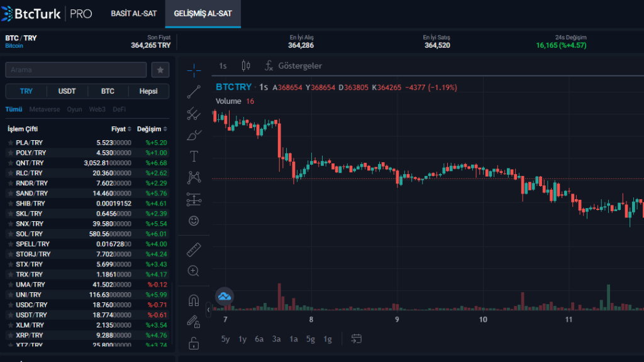
Task: Sort pairs by Fiyat column
Action: click(121, 129)
